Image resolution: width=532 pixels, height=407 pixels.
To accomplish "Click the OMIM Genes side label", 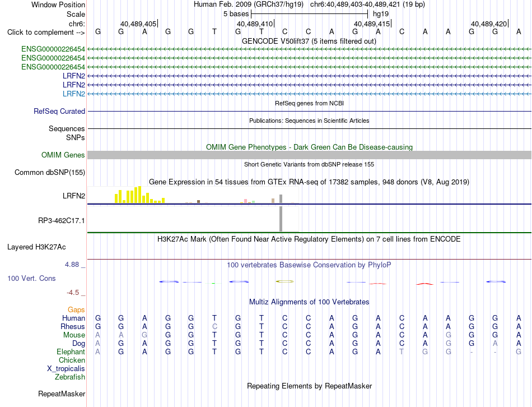I will (x=63, y=155).
